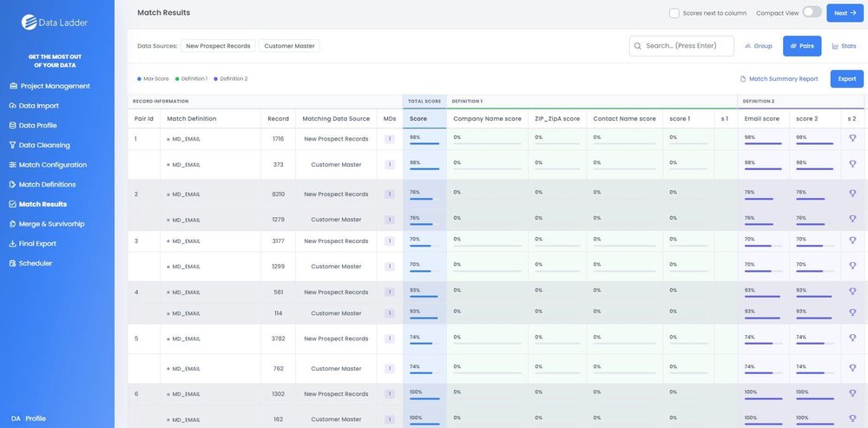This screenshot has height=428, width=868.
Task: Click the Match Definitions icon
Action: [x=13, y=184]
